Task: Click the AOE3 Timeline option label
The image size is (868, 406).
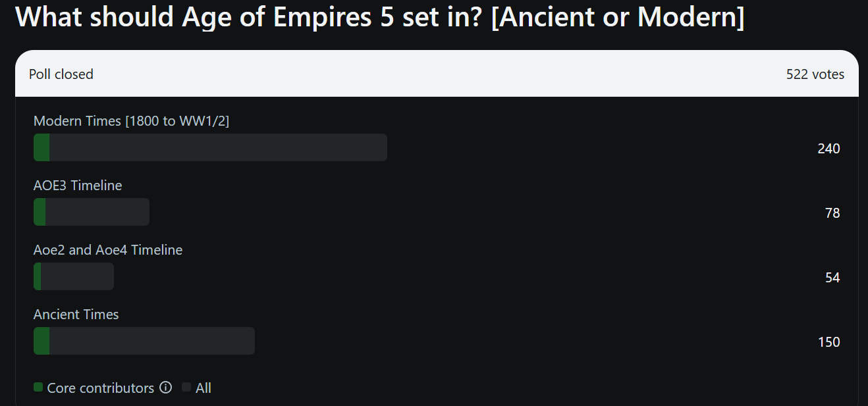Action: click(x=78, y=186)
